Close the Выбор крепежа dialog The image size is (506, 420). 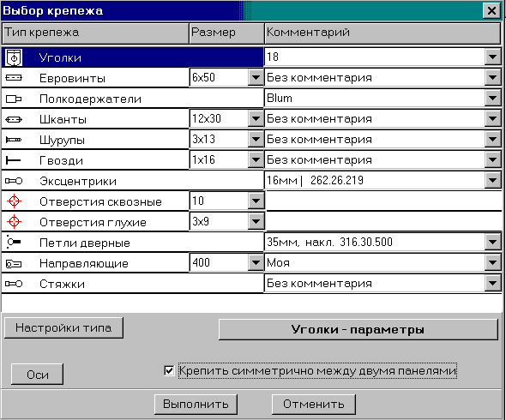(x=491, y=10)
